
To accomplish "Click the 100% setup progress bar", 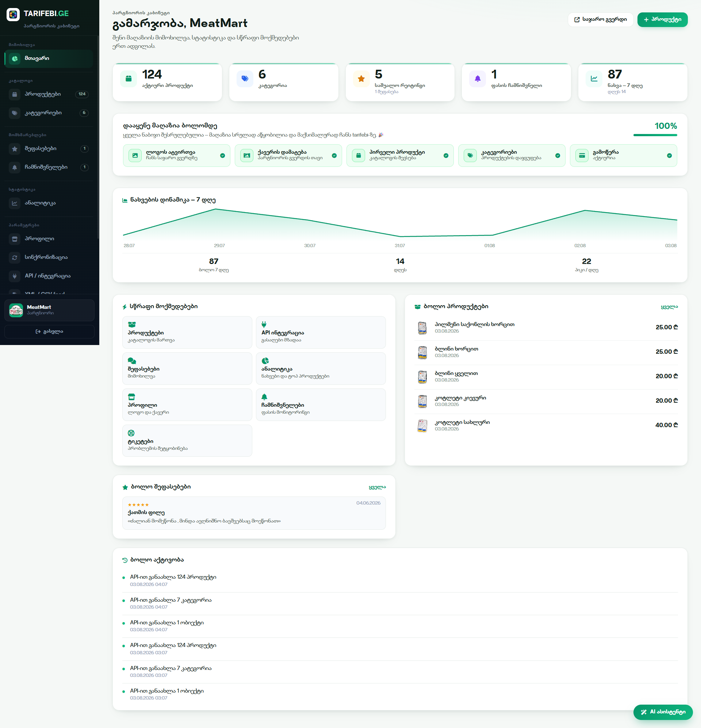I will point(655,135).
